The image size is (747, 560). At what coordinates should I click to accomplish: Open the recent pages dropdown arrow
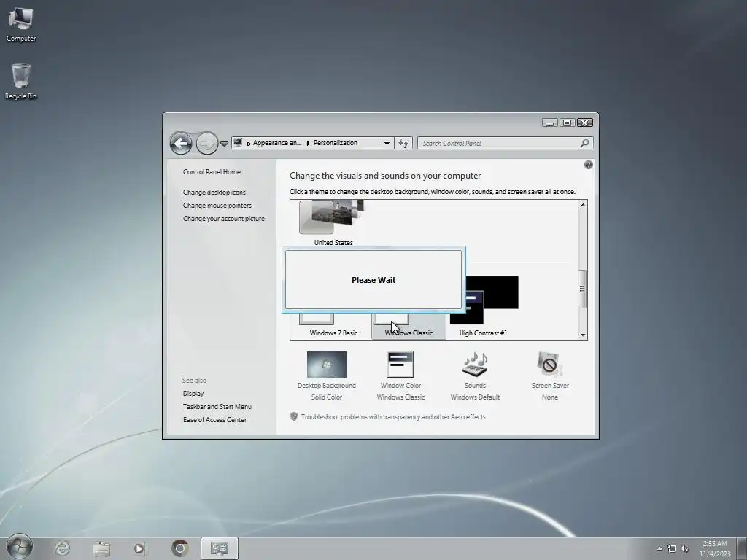(224, 144)
